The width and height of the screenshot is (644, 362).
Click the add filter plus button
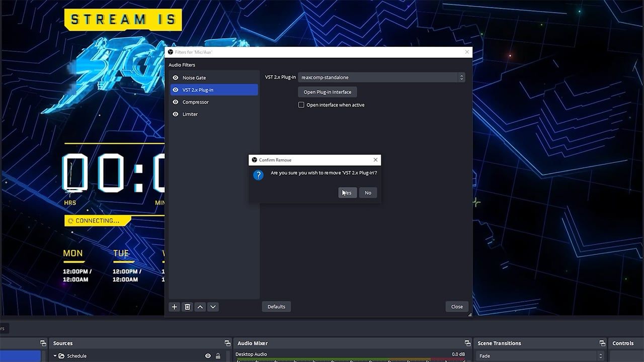pyautogui.click(x=174, y=307)
